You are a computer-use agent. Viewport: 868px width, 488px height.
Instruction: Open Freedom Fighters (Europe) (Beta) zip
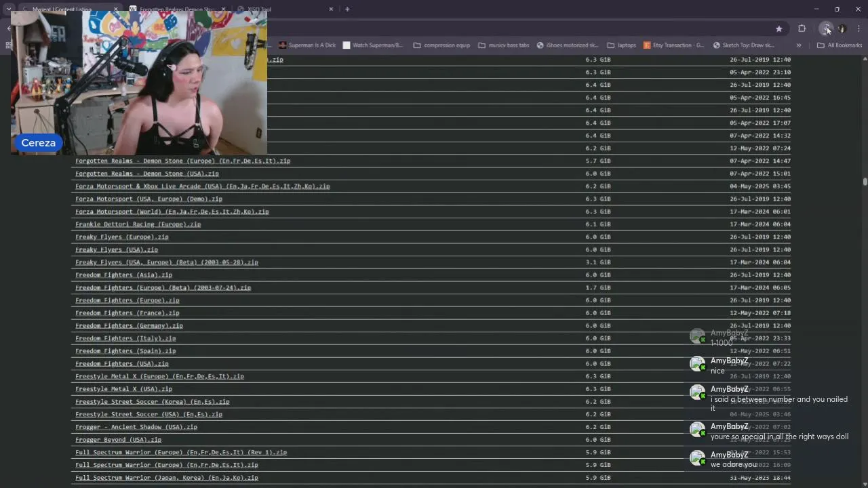[x=163, y=287]
